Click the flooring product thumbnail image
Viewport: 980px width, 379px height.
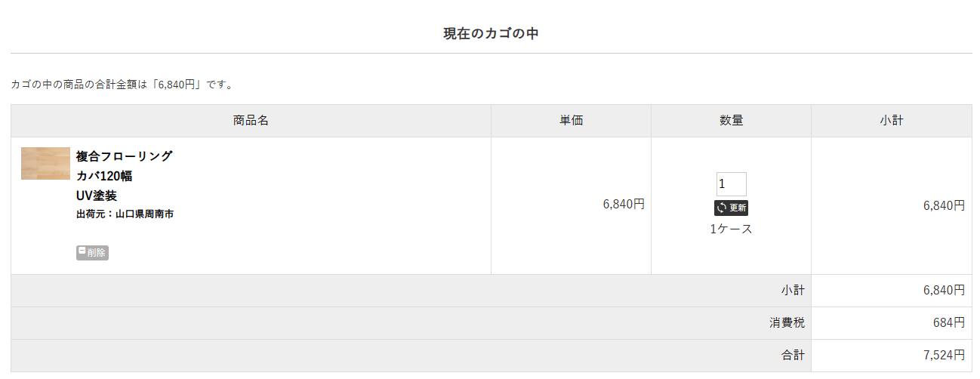coord(45,163)
